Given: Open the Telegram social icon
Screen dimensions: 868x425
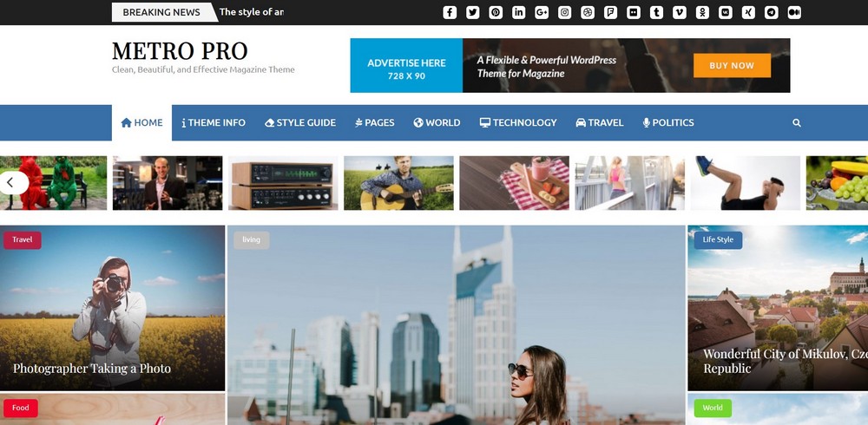Looking at the screenshot, I should tap(771, 12).
